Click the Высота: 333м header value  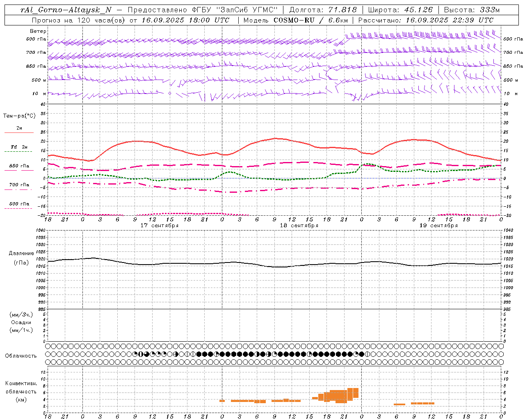(472, 10)
